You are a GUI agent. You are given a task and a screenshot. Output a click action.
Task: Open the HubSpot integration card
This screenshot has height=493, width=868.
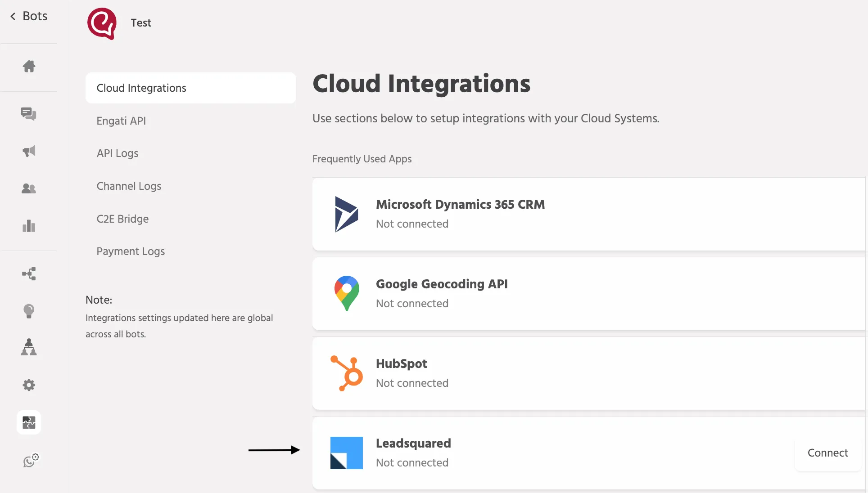pos(589,373)
